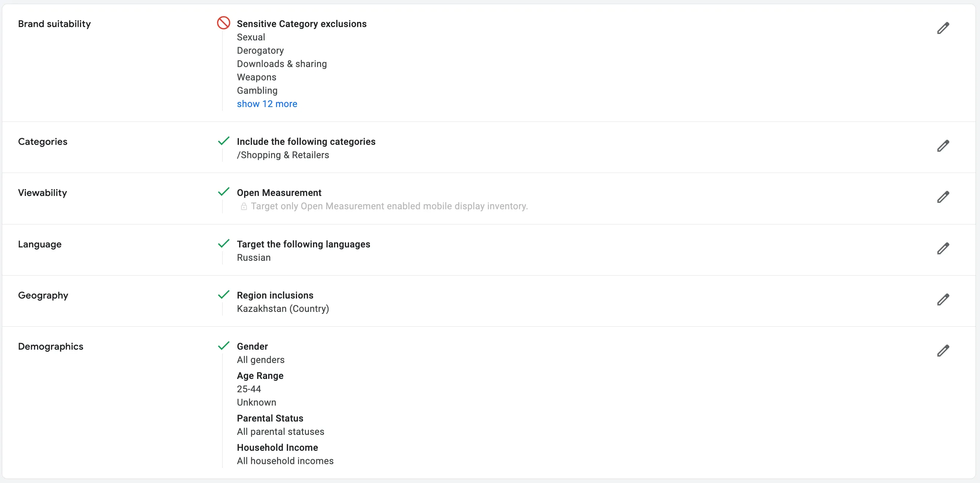Select the 'All genders' value

pyautogui.click(x=261, y=360)
